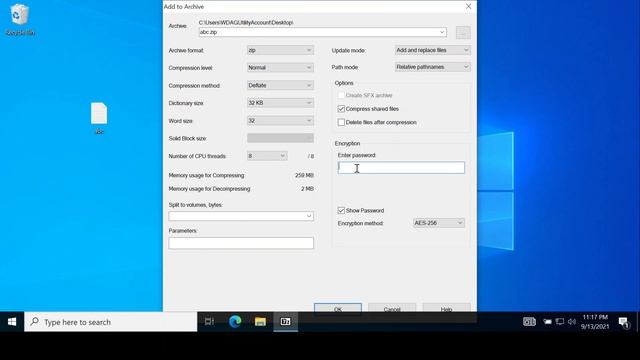Open the Encryption method dropdown
Screen dimensions: 640x360
coord(439,223)
